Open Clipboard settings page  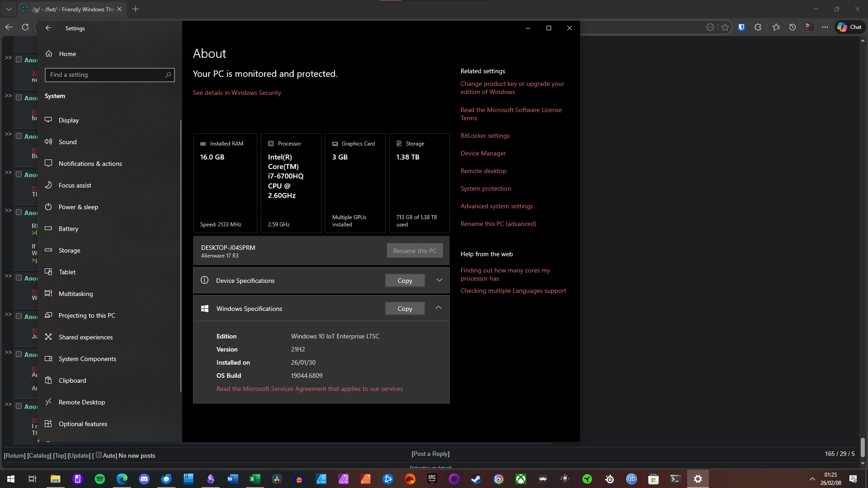pos(72,380)
